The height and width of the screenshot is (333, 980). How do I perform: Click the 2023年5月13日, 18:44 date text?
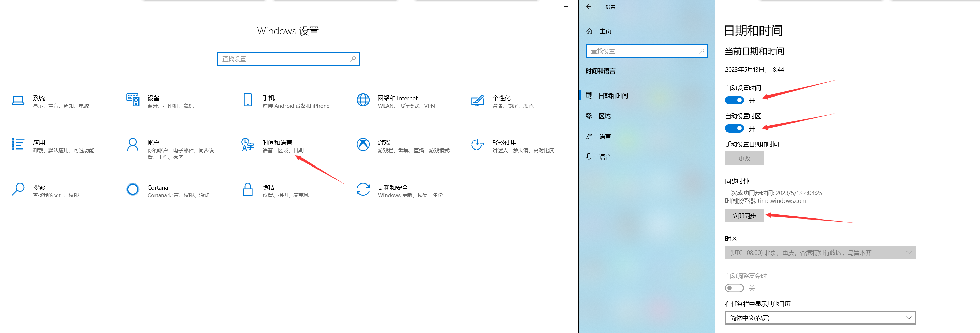pos(754,69)
